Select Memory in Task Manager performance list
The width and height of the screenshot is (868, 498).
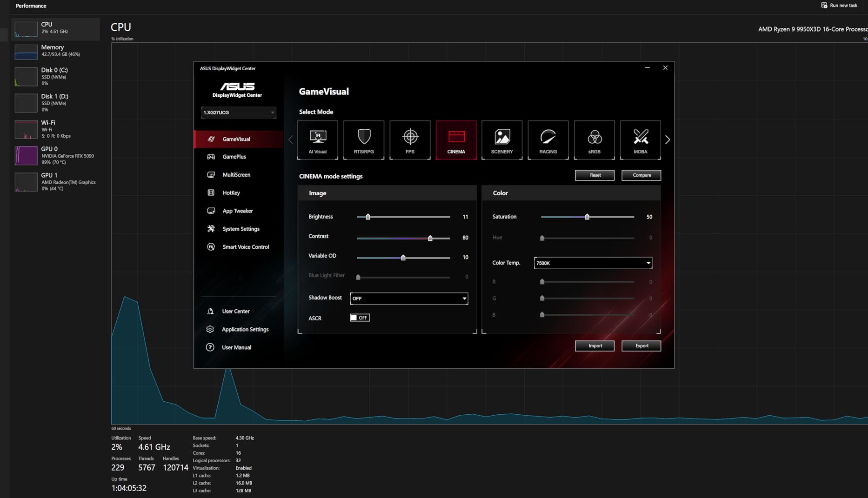56,51
